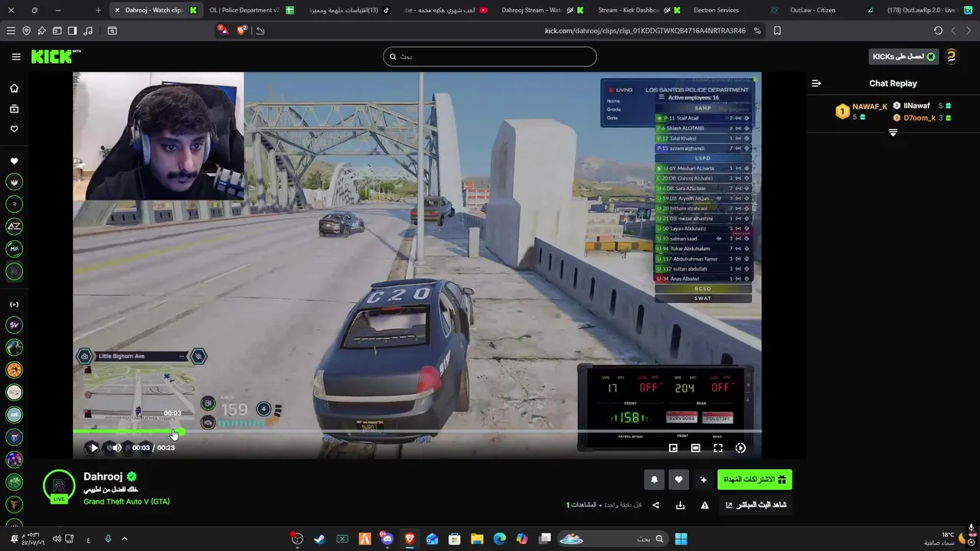Open a new browser tab
980x551 pixels.
(98, 10)
